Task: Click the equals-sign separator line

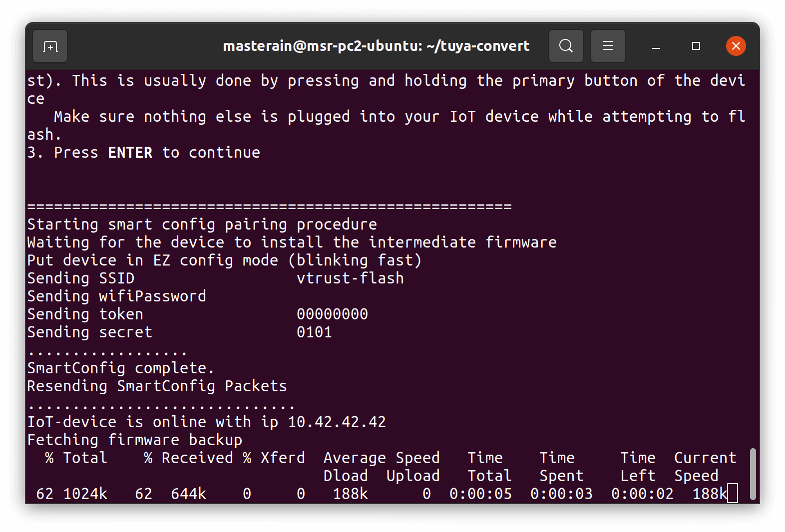Action: tap(269, 206)
